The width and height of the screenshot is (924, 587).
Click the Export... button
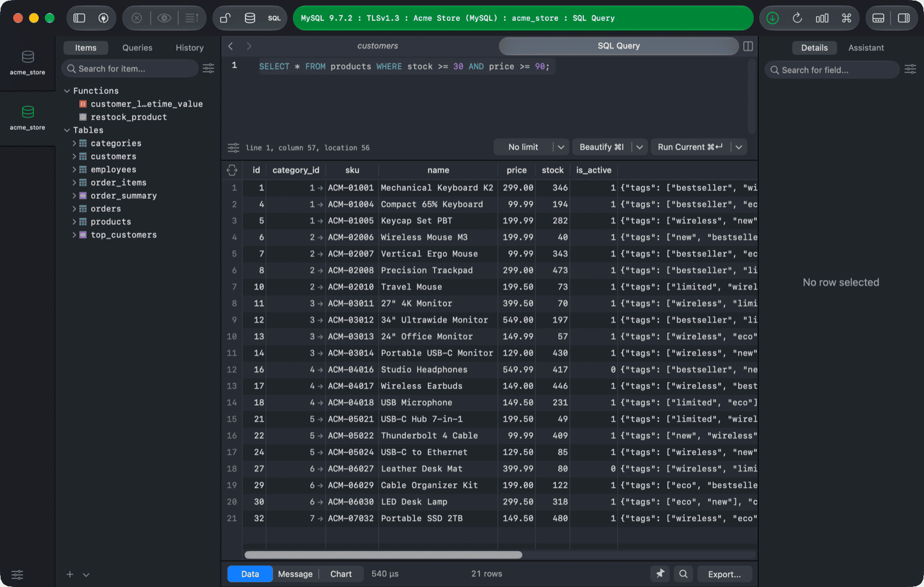(724, 574)
